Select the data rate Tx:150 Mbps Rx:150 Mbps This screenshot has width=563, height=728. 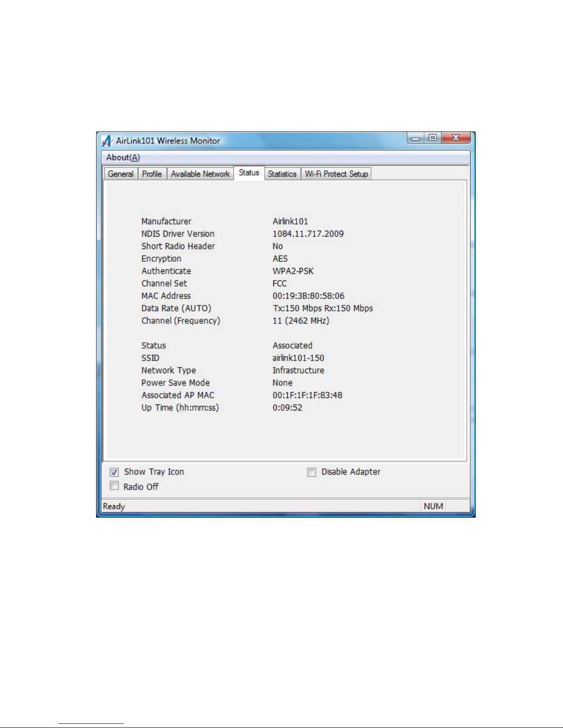(323, 309)
